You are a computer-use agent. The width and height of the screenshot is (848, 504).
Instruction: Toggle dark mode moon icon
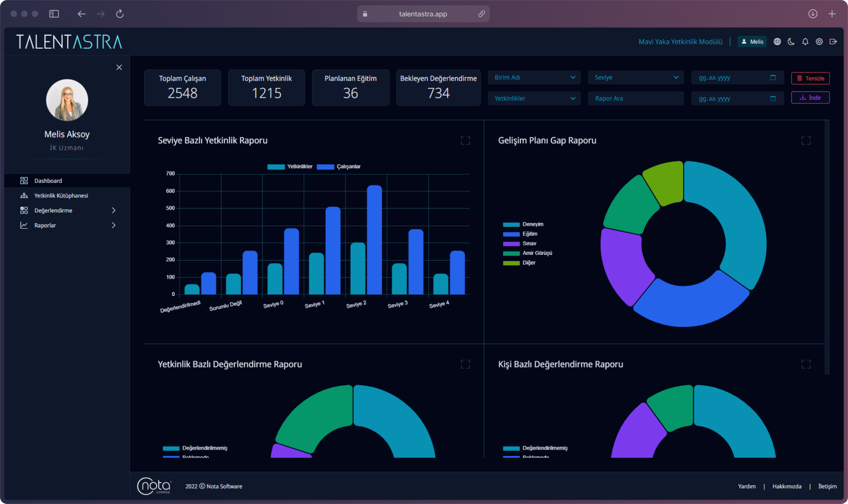[x=791, y=42]
